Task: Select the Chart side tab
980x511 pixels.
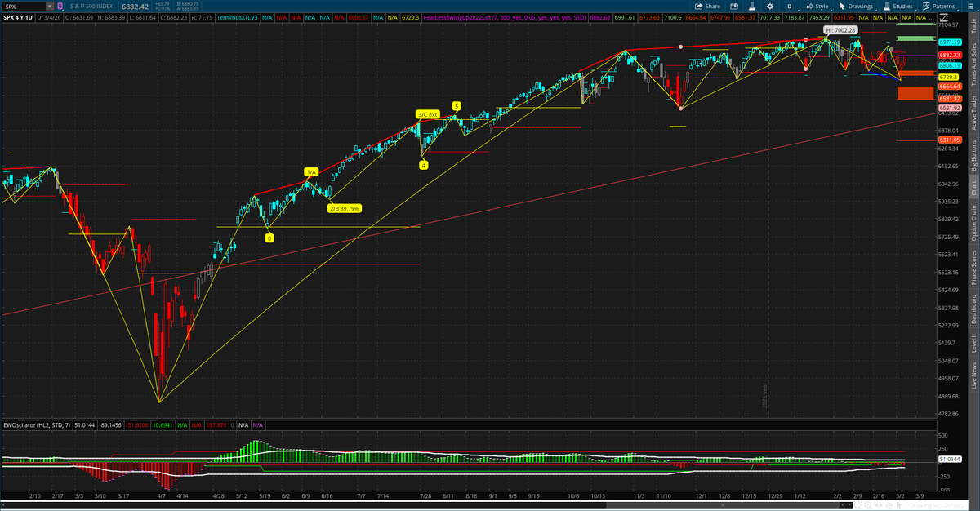Action: click(973, 187)
